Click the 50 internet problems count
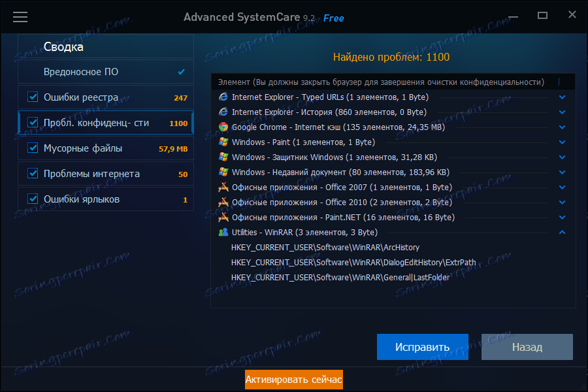Image resolution: width=588 pixels, height=392 pixels. (183, 174)
